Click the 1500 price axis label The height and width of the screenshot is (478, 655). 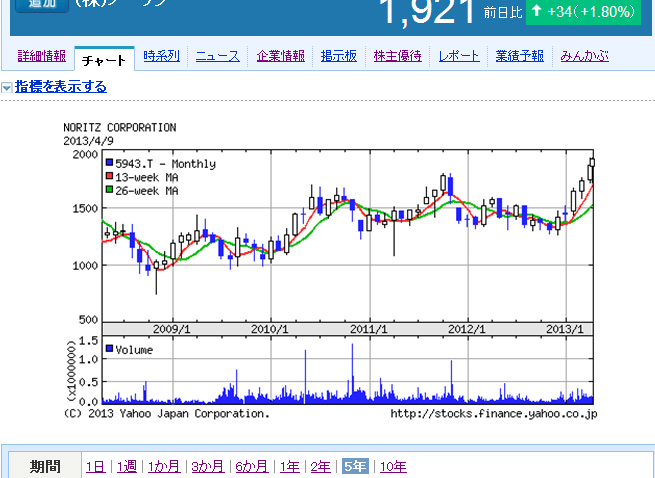86,208
